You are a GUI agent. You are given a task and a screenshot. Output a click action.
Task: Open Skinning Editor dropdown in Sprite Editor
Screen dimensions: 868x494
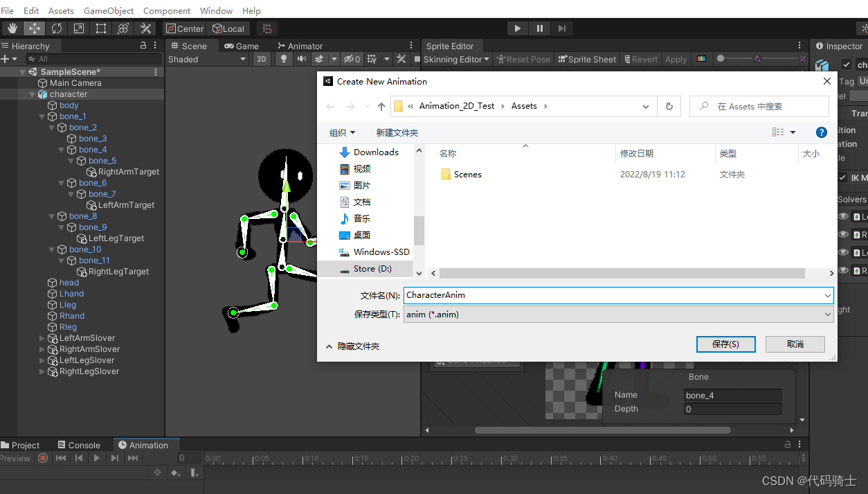[x=457, y=59]
